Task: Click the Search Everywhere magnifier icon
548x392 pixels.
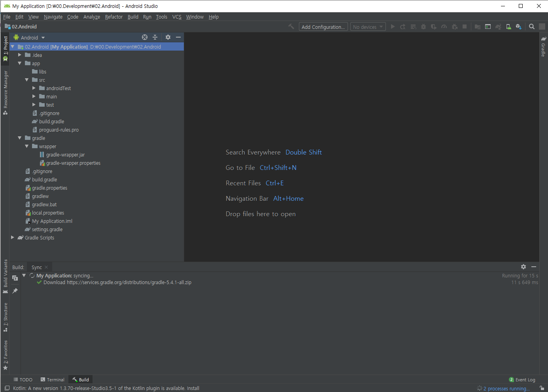Action: [x=532, y=26]
